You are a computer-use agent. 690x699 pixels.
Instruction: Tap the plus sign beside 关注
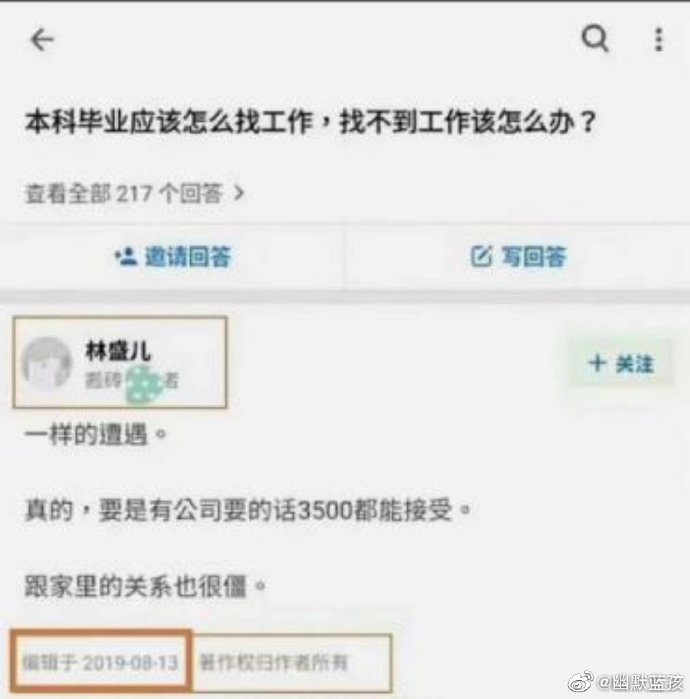point(597,363)
